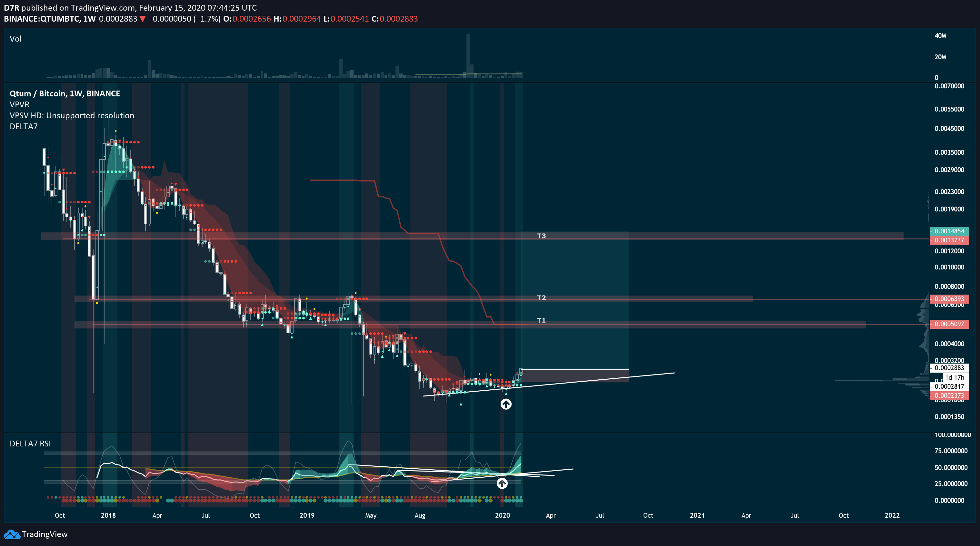Click the high price value H:0.0002964
Viewport: 980px width, 546px height.
pyautogui.click(x=297, y=19)
